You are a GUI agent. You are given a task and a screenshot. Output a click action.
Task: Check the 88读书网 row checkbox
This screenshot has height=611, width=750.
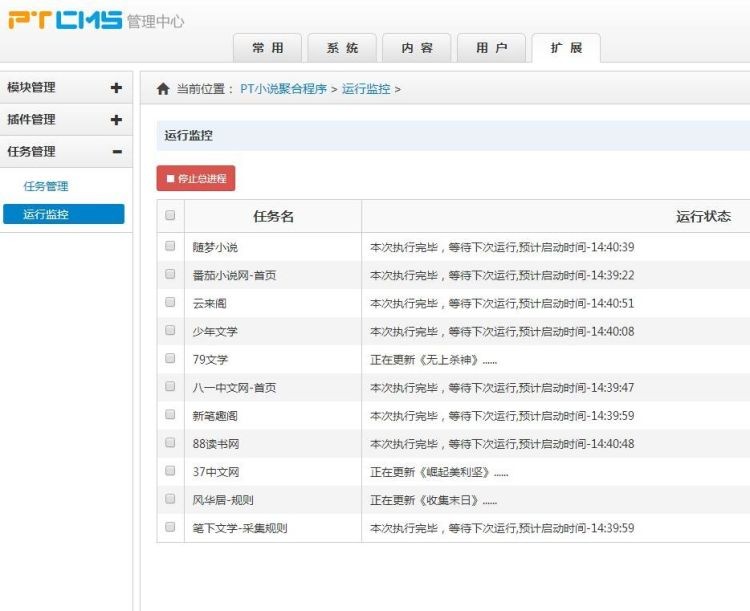coord(170,443)
